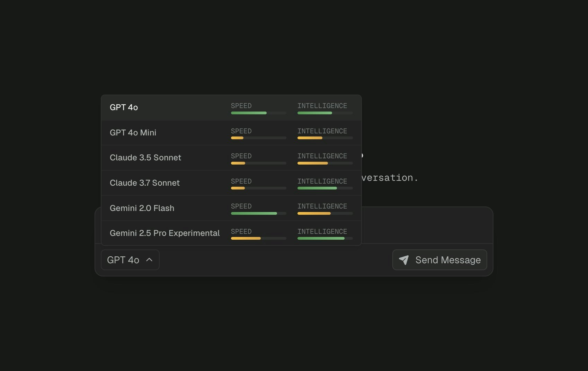Select Claude 3.5 Sonnet option
Image resolution: width=588 pixels, height=371 pixels.
(231, 158)
